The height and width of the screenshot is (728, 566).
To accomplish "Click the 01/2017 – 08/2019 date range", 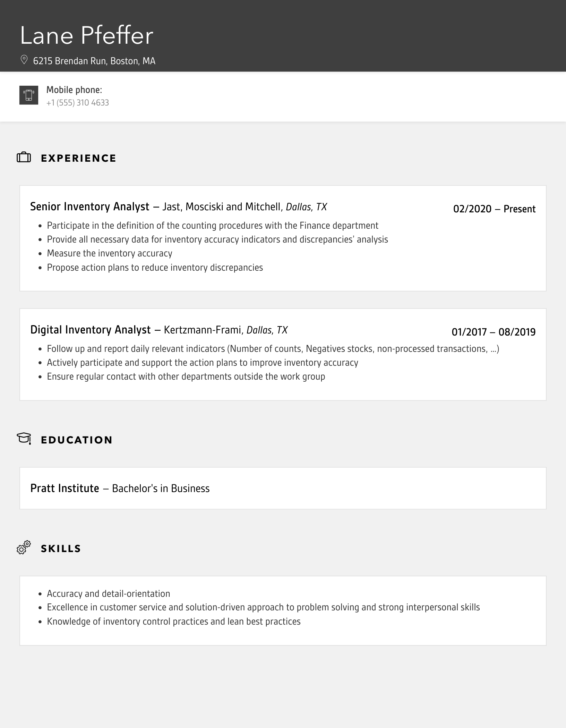I will tap(494, 332).
